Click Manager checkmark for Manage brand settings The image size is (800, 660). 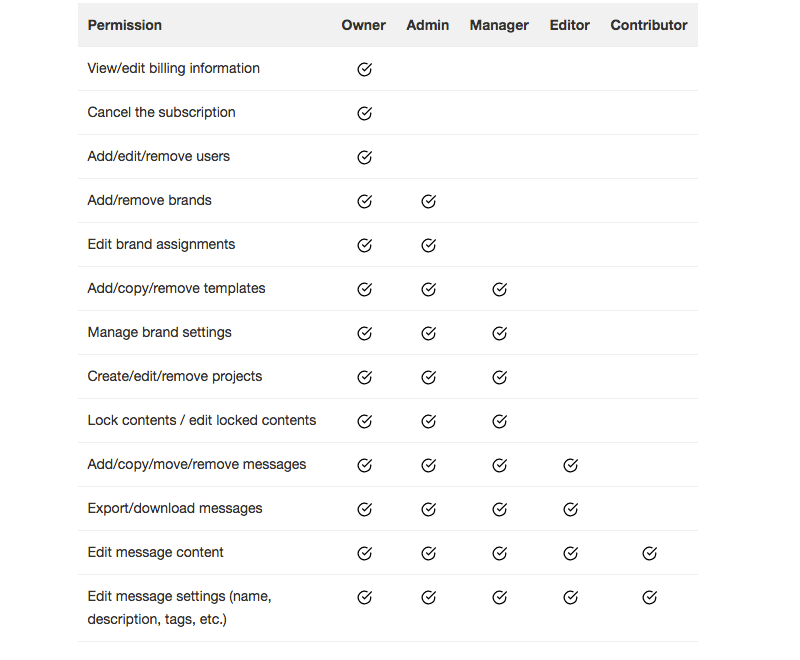click(x=499, y=333)
